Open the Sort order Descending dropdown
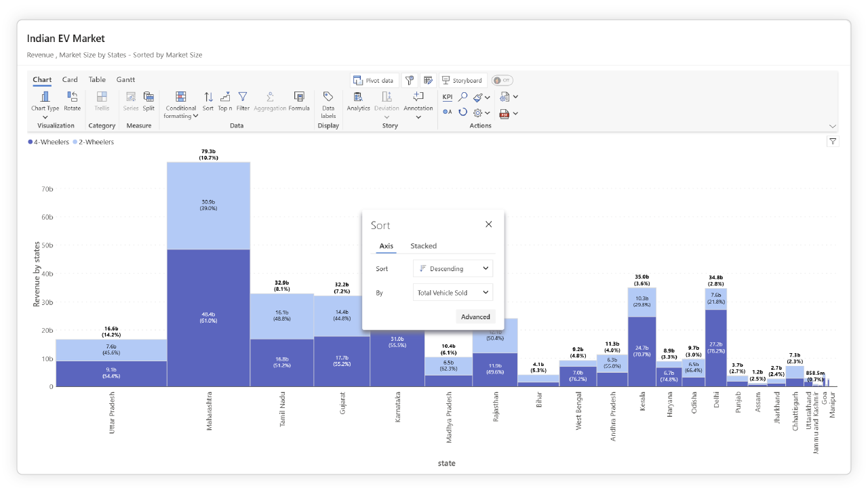The width and height of the screenshot is (868, 488). [453, 268]
